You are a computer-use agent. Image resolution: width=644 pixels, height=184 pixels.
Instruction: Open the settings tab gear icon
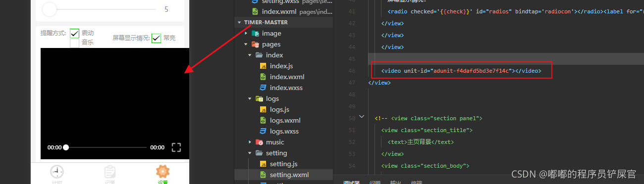coord(163,172)
